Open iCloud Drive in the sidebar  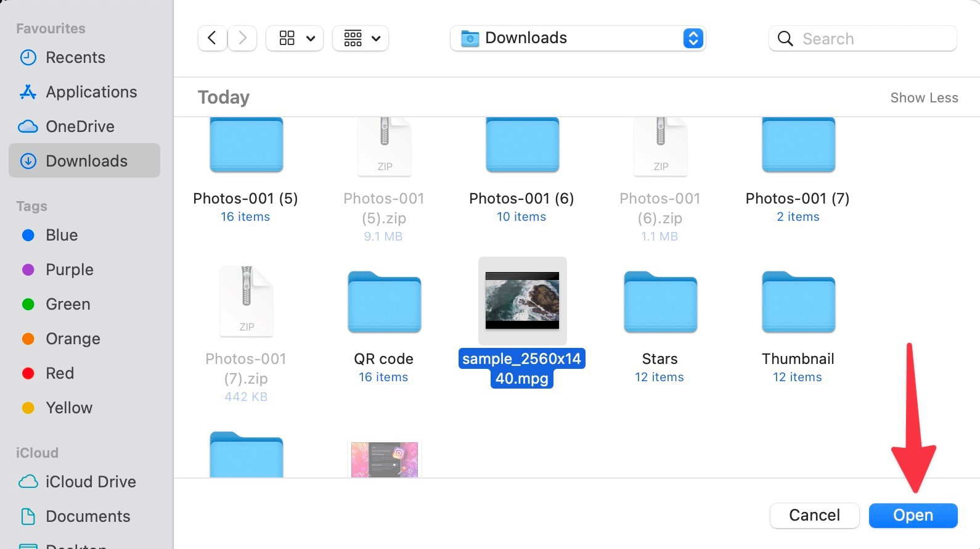tap(84, 482)
